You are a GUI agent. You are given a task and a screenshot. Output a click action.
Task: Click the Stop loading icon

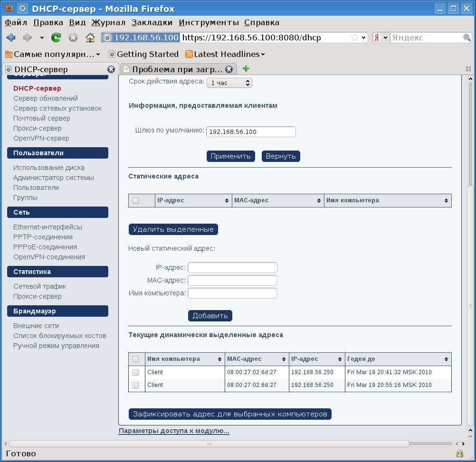pyautogui.click(x=73, y=38)
